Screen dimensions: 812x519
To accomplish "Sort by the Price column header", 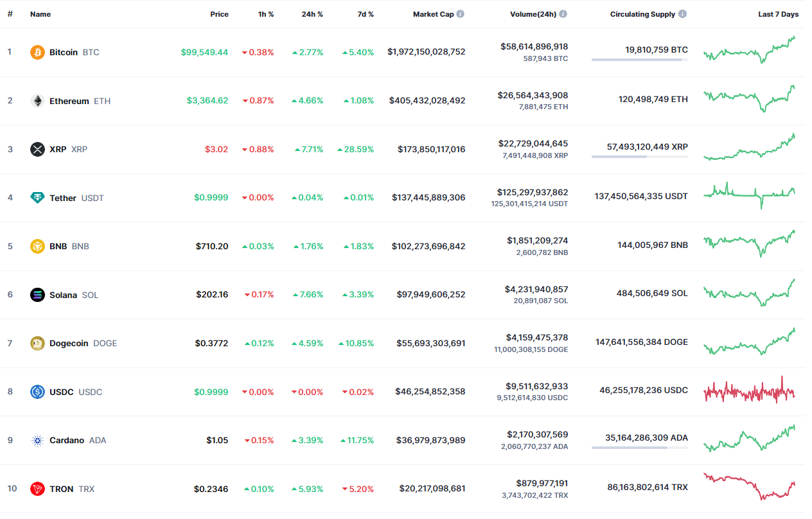I will 219,14.
